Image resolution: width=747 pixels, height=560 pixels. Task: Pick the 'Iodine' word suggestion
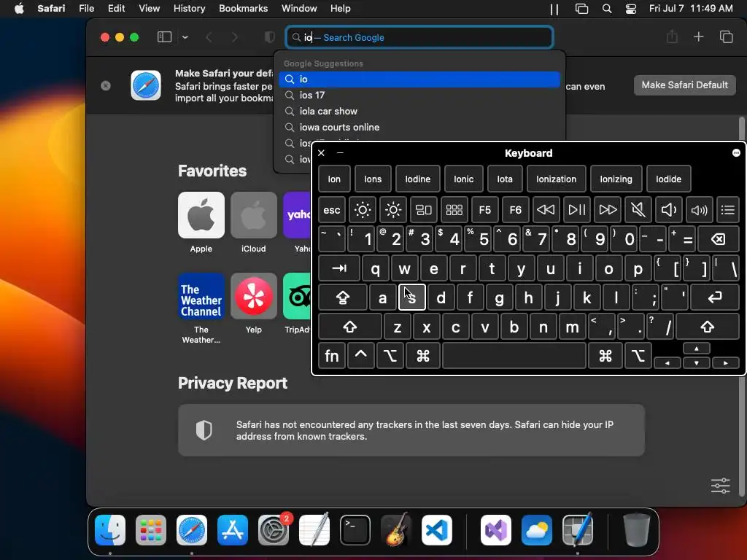click(x=417, y=179)
